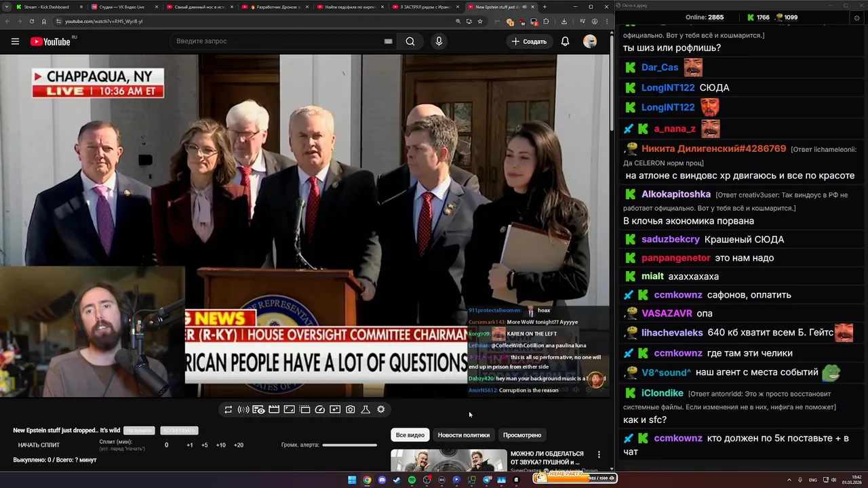The width and height of the screenshot is (868, 488).
Task: Adjust the Громк. алерта volume slider
Action: 349,445
